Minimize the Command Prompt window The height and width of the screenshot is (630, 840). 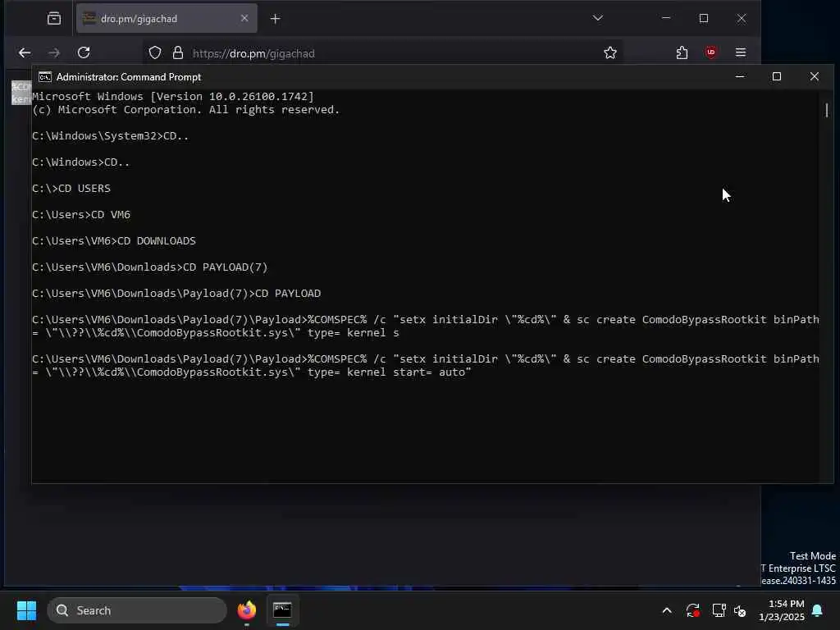pyautogui.click(x=740, y=76)
